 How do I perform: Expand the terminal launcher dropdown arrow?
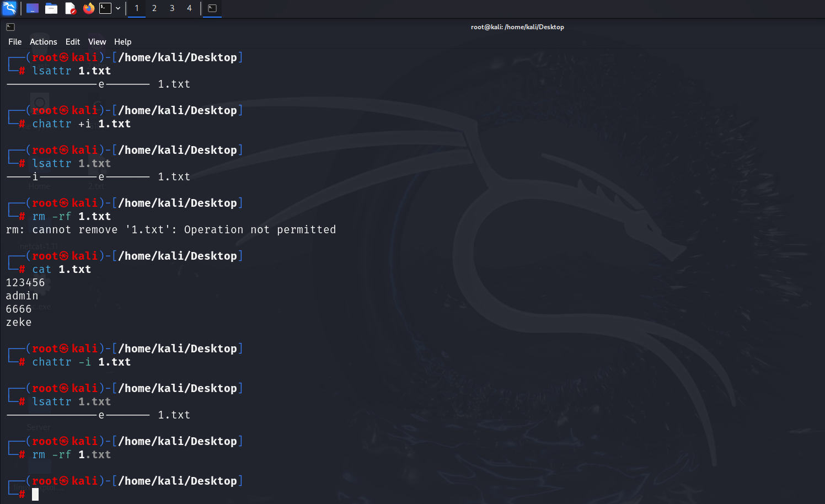[118, 8]
